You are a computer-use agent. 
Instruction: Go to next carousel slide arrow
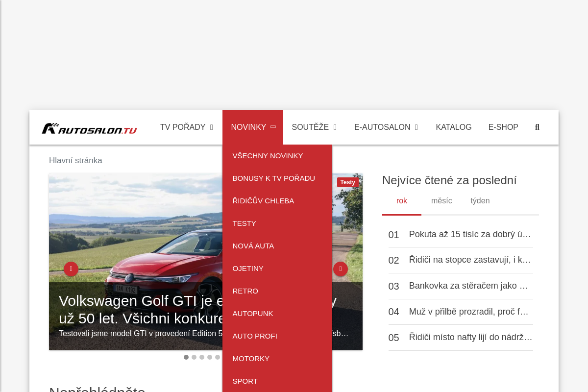pyautogui.click(x=341, y=269)
